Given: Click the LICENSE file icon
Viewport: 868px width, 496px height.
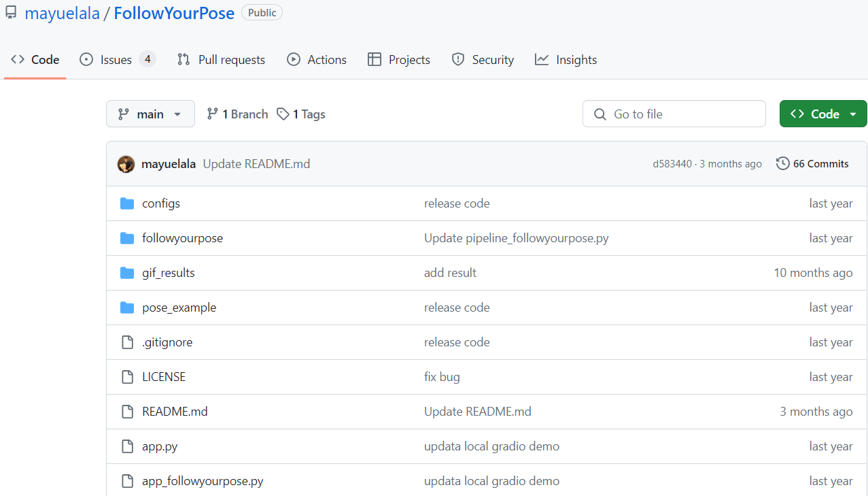Looking at the screenshot, I should (127, 377).
